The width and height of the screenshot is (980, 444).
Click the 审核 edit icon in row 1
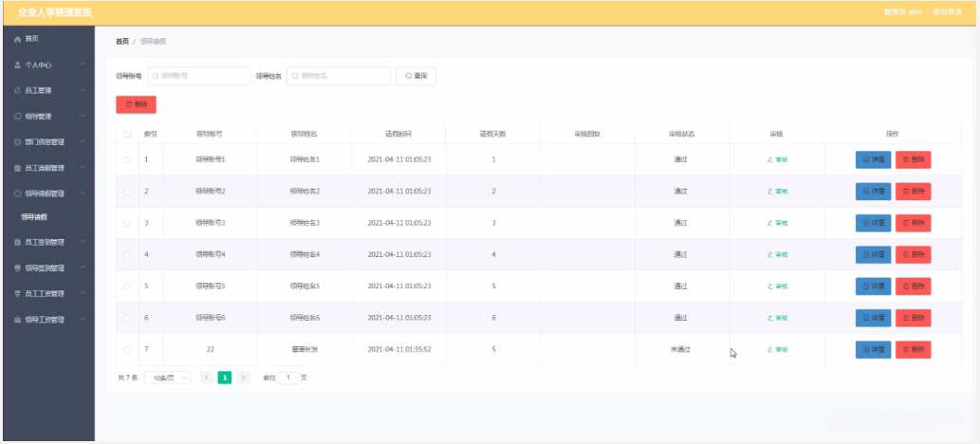pyautogui.click(x=770, y=159)
